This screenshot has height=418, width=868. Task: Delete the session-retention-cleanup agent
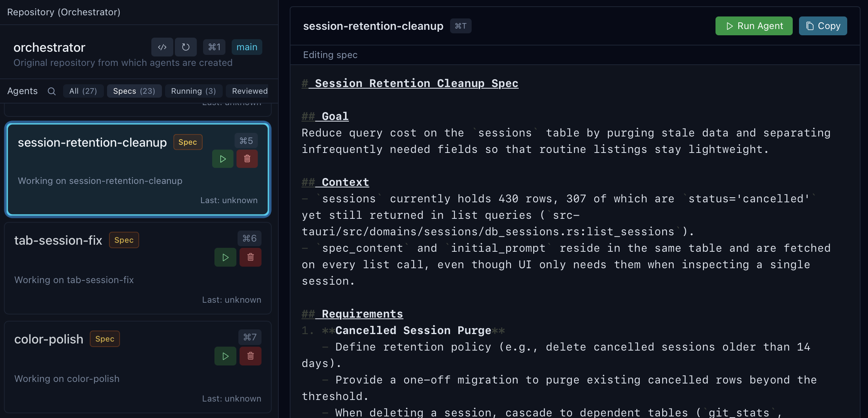247,158
